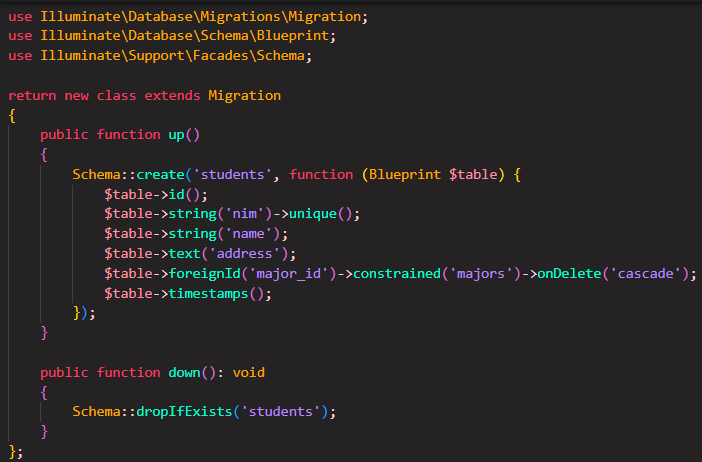Click the 'timestamps' method call
The image size is (702, 462).
point(208,294)
